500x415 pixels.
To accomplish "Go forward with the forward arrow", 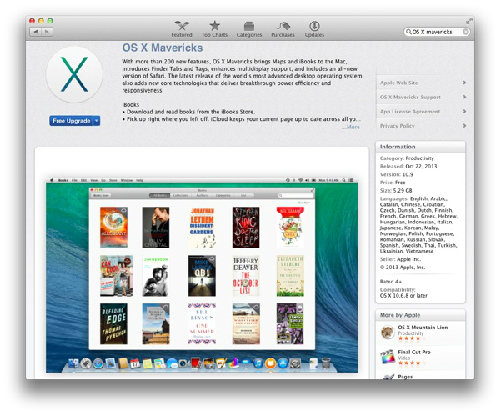I will (47, 32).
